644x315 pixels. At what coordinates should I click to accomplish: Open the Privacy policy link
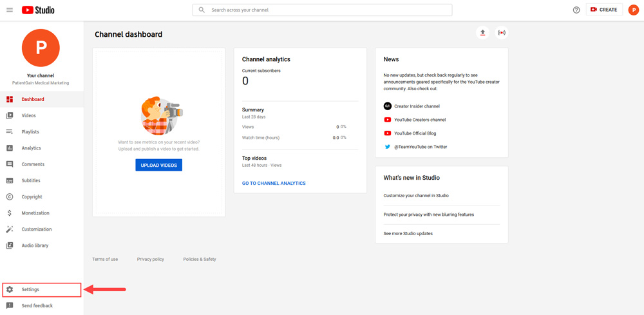pyautogui.click(x=150, y=259)
